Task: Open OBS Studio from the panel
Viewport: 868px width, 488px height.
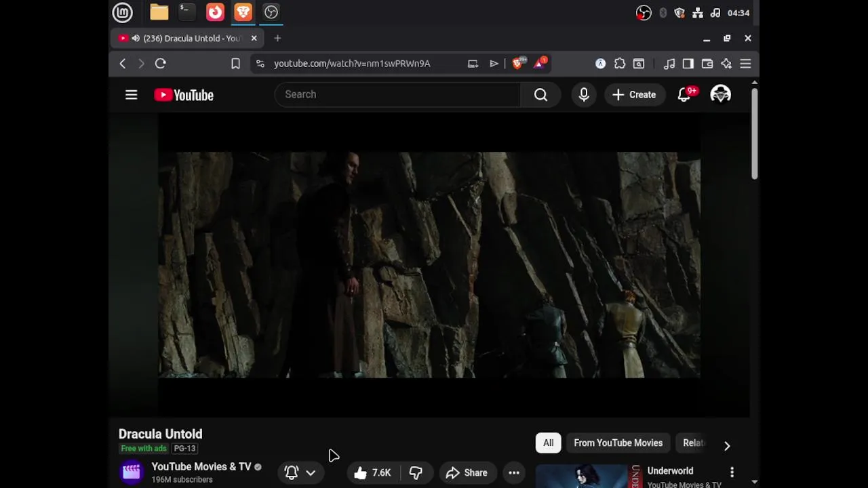Action: click(271, 12)
